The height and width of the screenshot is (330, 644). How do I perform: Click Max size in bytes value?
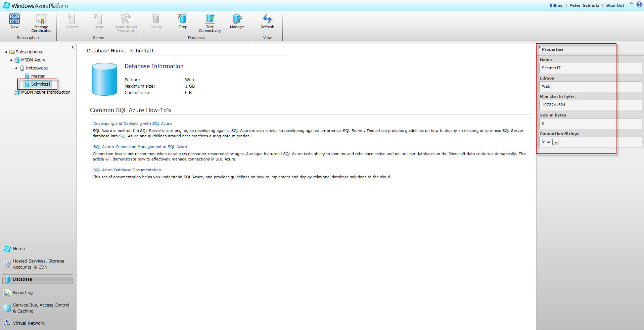[x=591, y=105]
